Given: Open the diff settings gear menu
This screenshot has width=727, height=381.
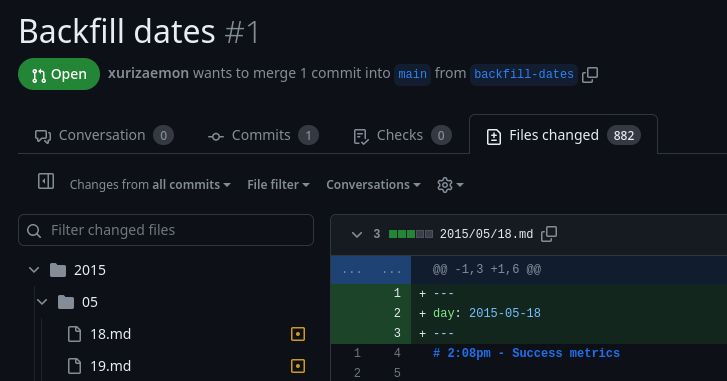Looking at the screenshot, I should pyautogui.click(x=450, y=185).
